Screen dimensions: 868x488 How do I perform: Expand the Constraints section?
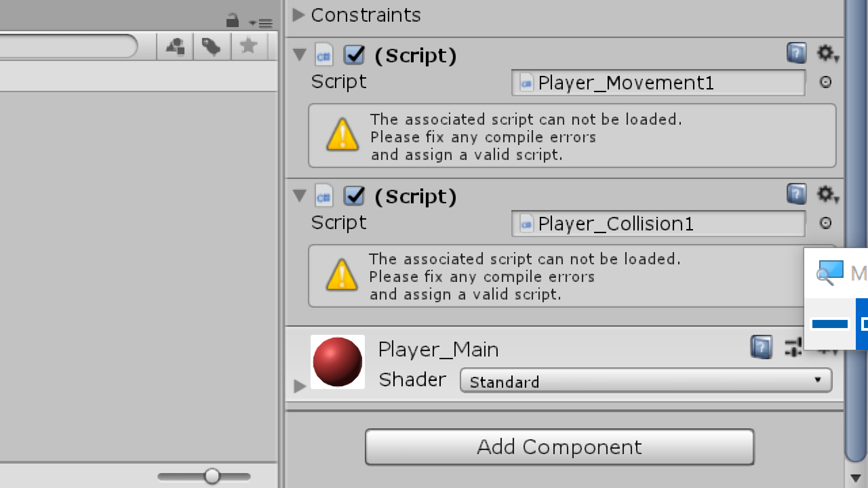click(x=298, y=14)
